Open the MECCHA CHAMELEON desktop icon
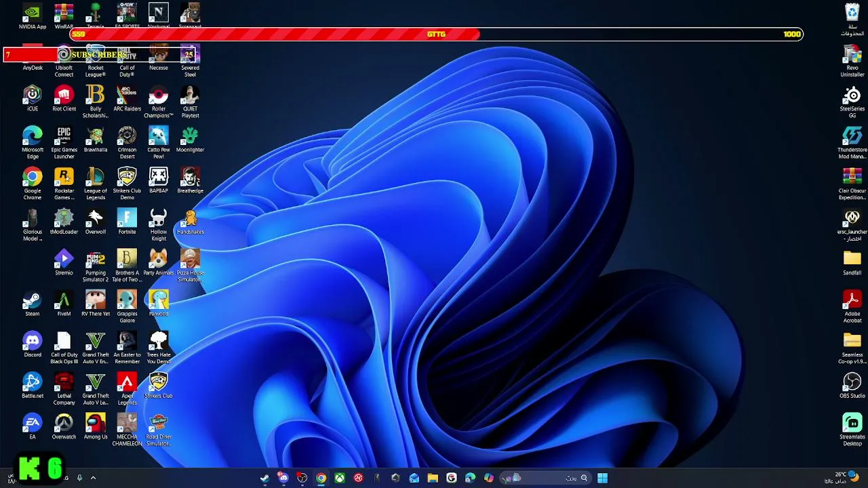This screenshot has width=868, height=488. coord(127,430)
